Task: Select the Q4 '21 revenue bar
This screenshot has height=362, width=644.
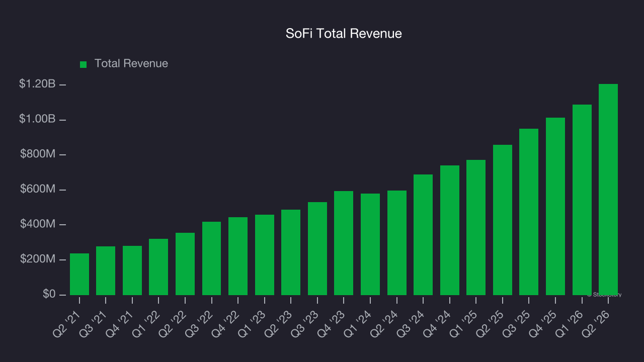Action: pyautogui.click(x=132, y=270)
